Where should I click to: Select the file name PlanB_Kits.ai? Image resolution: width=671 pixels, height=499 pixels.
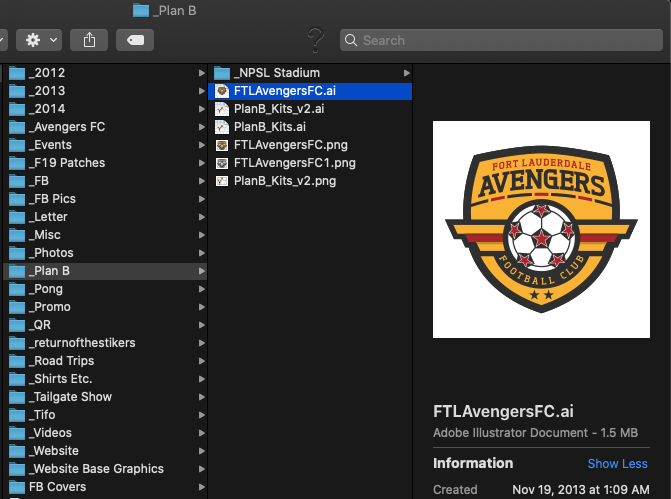pos(270,127)
